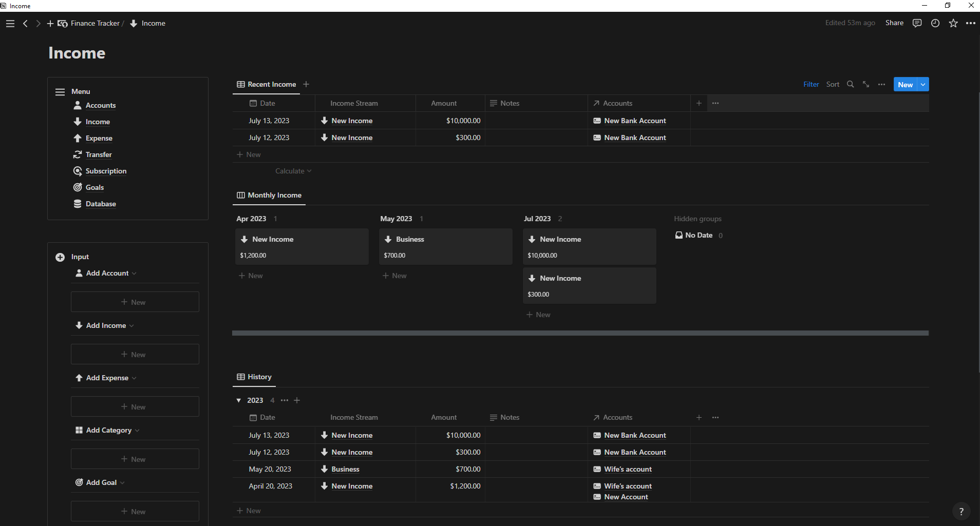The width and height of the screenshot is (980, 526).
Task: Open the New Income $1,200.00 card
Action: click(302, 247)
